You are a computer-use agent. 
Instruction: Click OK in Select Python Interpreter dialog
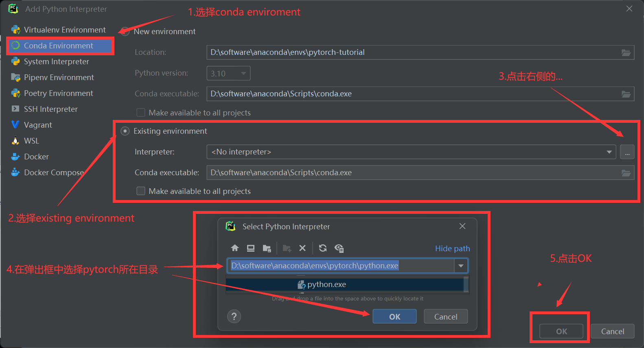(x=394, y=316)
